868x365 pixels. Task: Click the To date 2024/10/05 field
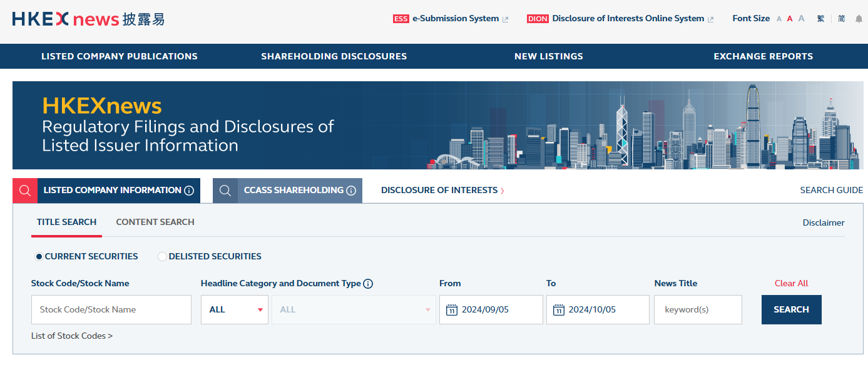pos(598,309)
